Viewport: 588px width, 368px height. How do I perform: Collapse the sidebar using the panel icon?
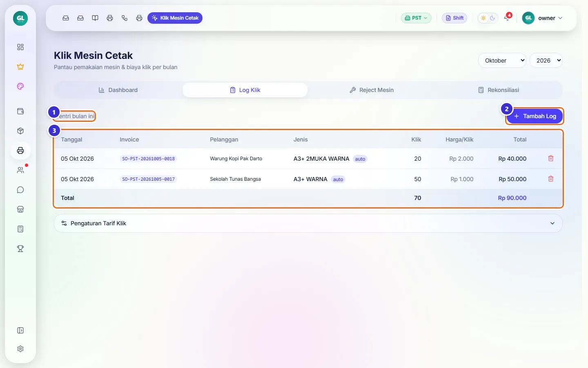[20, 330]
